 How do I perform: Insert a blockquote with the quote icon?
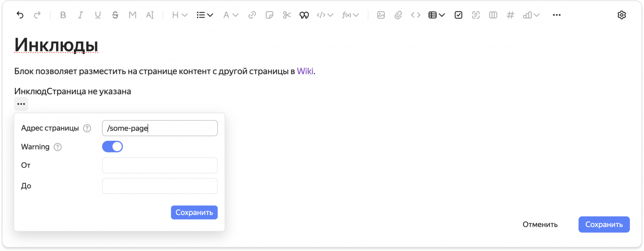[x=304, y=15]
